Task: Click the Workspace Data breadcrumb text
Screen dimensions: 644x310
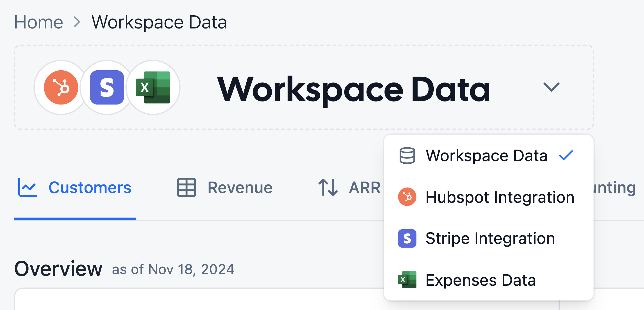Action: (x=159, y=22)
